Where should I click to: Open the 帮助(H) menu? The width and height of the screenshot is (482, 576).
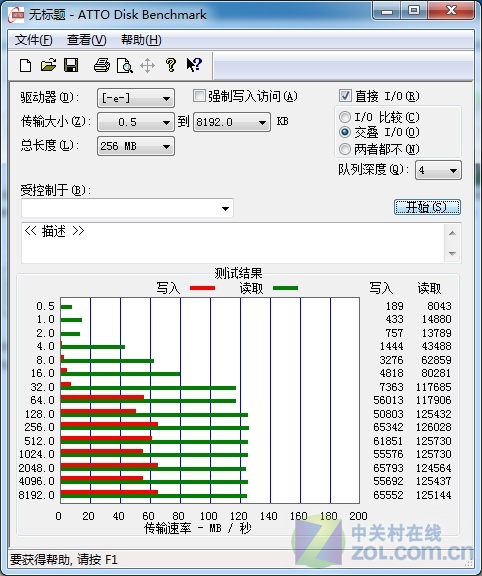coord(141,40)
